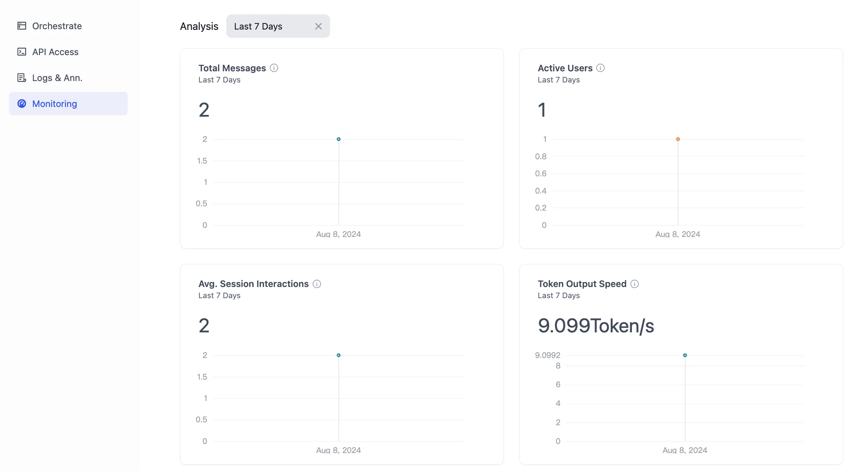Click the Token Output Speed chart data point
The height and width of the screenshot is (471, 868).
685,355
